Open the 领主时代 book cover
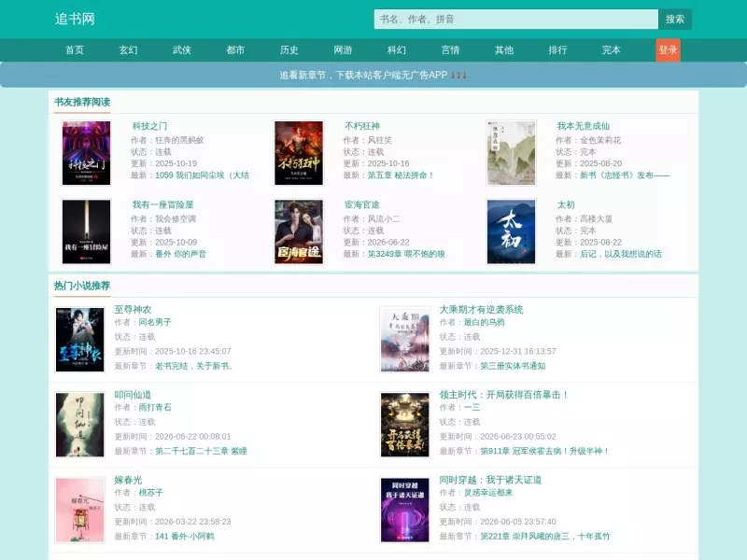Image resolution: width=747 pixels, height=560 pixels. click(405, 425)
